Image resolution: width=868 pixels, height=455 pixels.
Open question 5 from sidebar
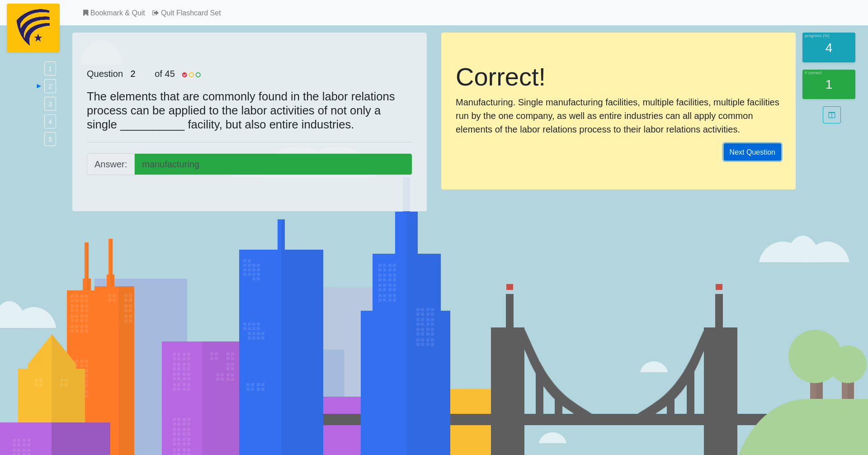tap(50, 139)
